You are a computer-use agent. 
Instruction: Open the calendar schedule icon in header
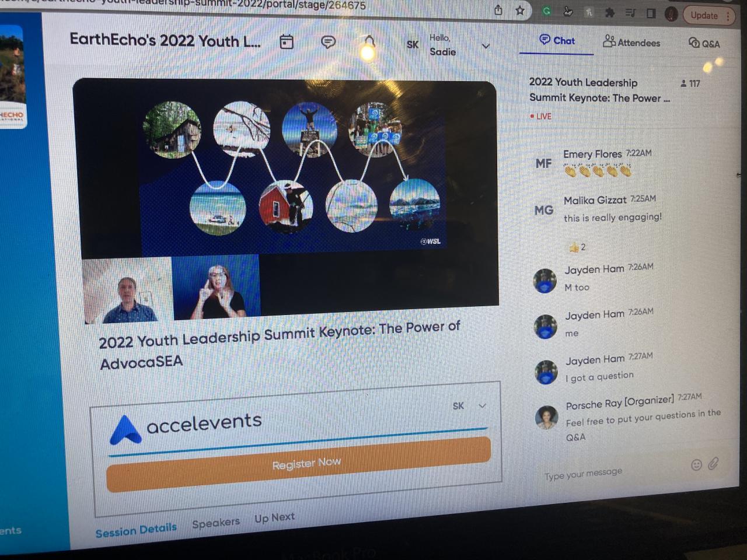click(287, 42)
